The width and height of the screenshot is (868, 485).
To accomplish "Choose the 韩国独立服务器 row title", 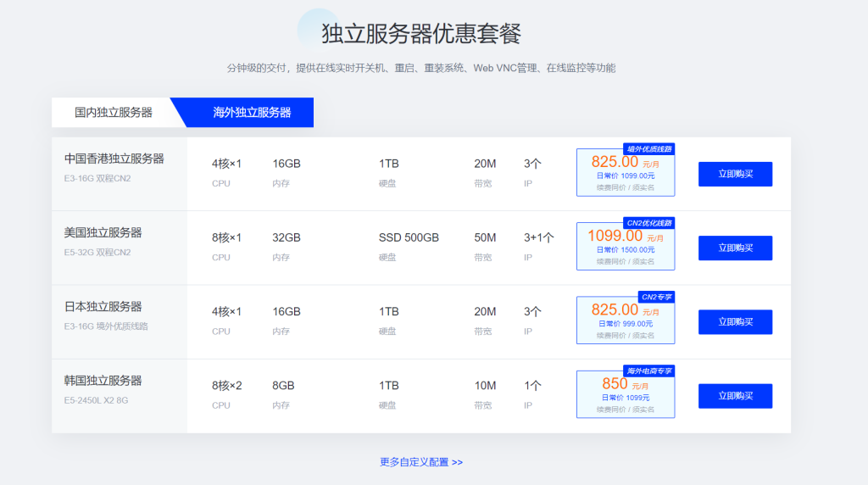I will pyautogui.click(x=103, y=381).
